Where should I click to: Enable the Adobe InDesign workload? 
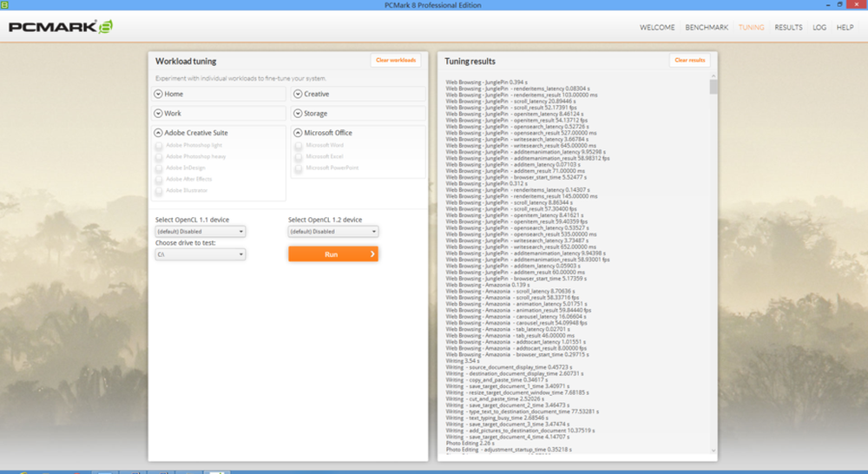pos(159,168)
